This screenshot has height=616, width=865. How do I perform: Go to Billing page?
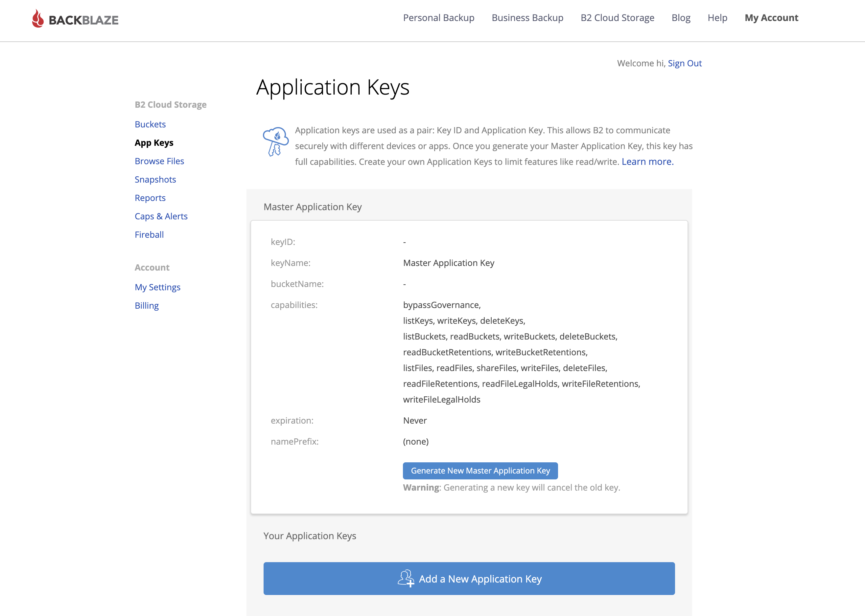click(x=147, y=306)
